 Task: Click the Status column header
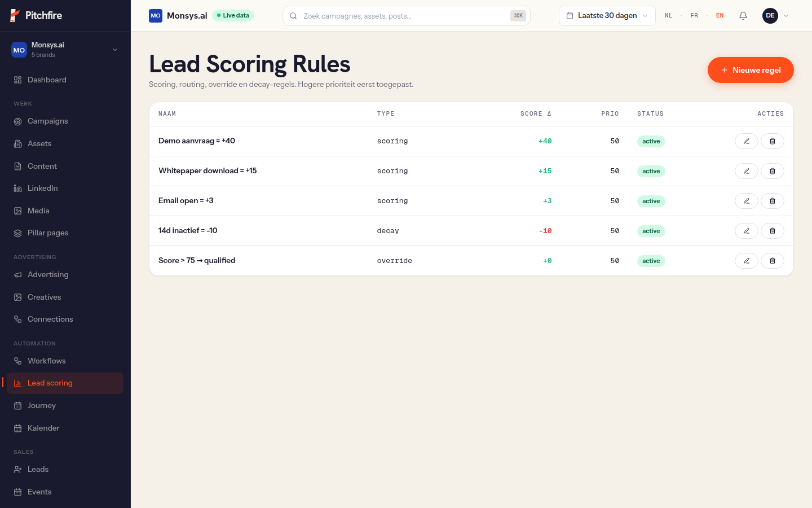(650, 114)
